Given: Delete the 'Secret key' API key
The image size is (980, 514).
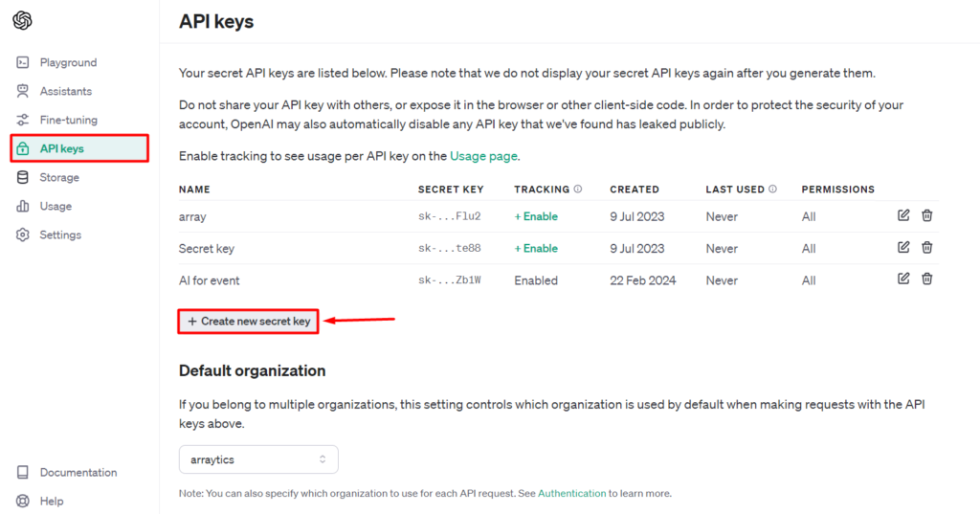Looking at the screenshot, I should (x=926, y=248).
